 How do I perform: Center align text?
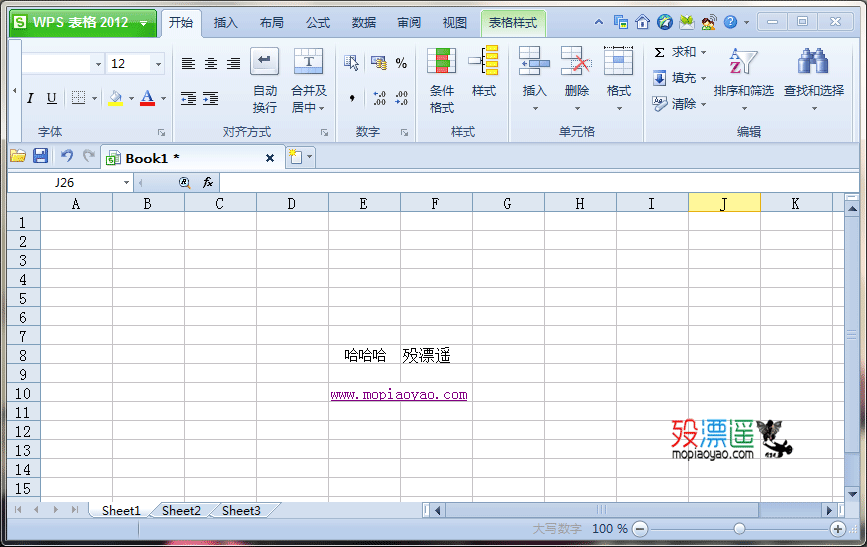point(211,64)
